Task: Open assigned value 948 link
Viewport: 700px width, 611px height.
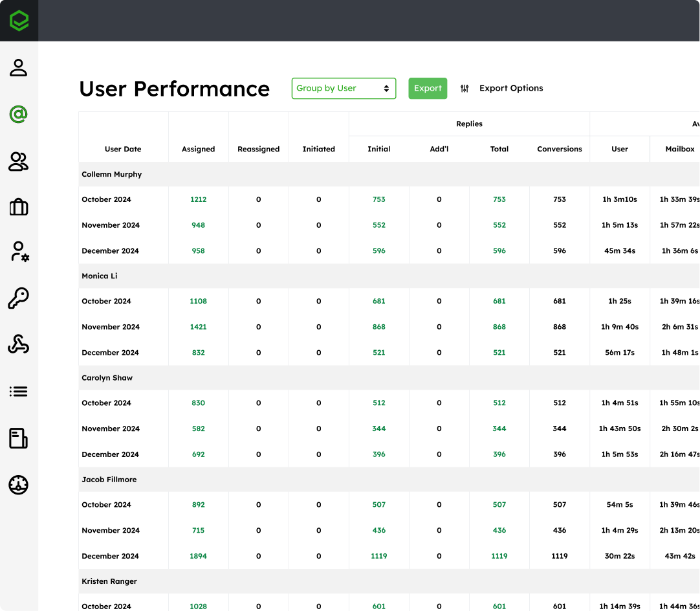Action: click(x=198, y=225)
